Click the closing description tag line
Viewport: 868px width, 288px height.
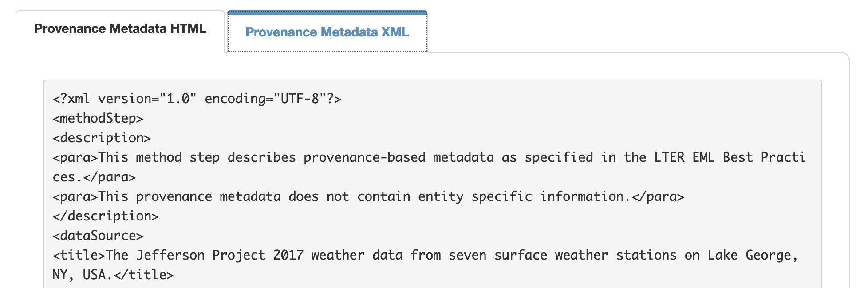pyautogui.click(x=105, y=216)
